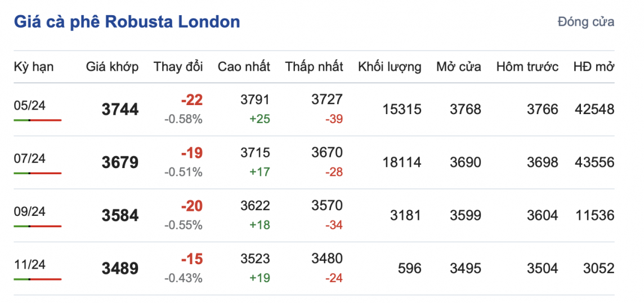644x303 pixels.
Task: Open the 05/24 contract row
Action: (x=29, y=105)
